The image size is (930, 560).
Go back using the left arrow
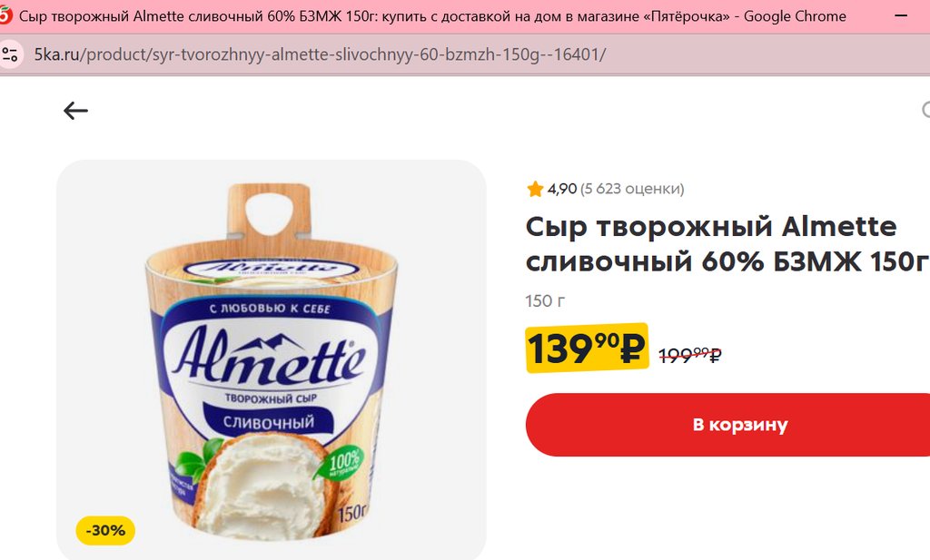tap(75, 111)
